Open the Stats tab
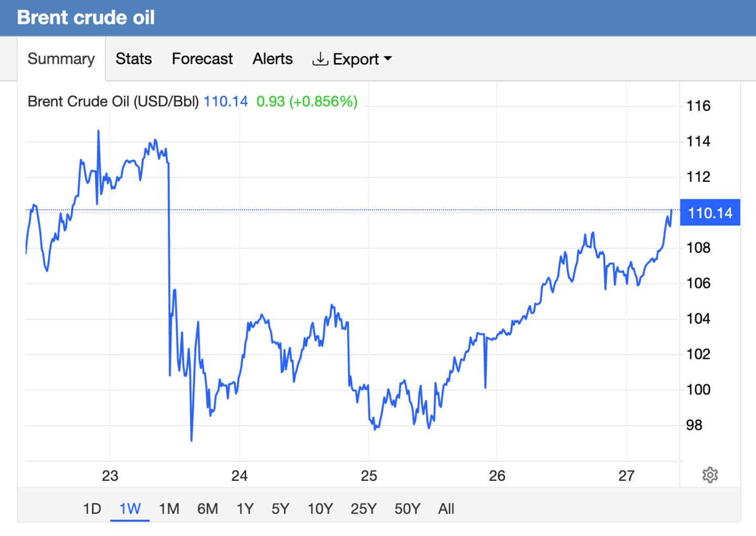 (133, 59)
